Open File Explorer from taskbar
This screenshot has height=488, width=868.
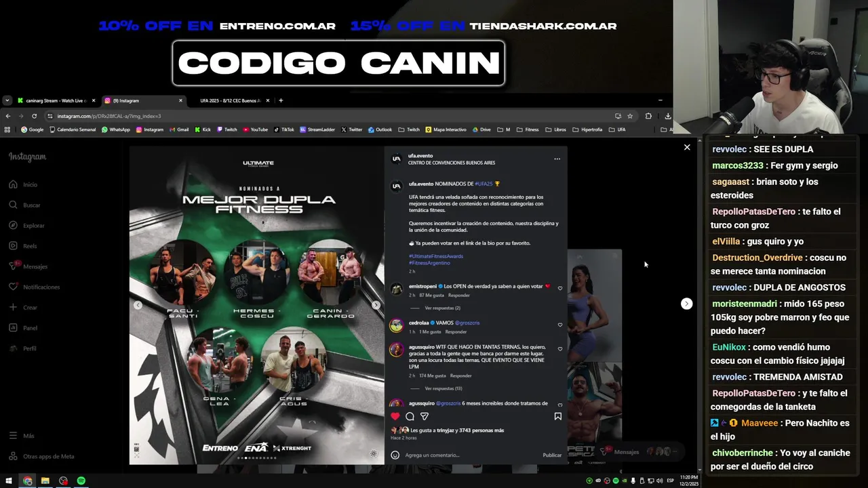pyautogui.click(x=45, y=481)
